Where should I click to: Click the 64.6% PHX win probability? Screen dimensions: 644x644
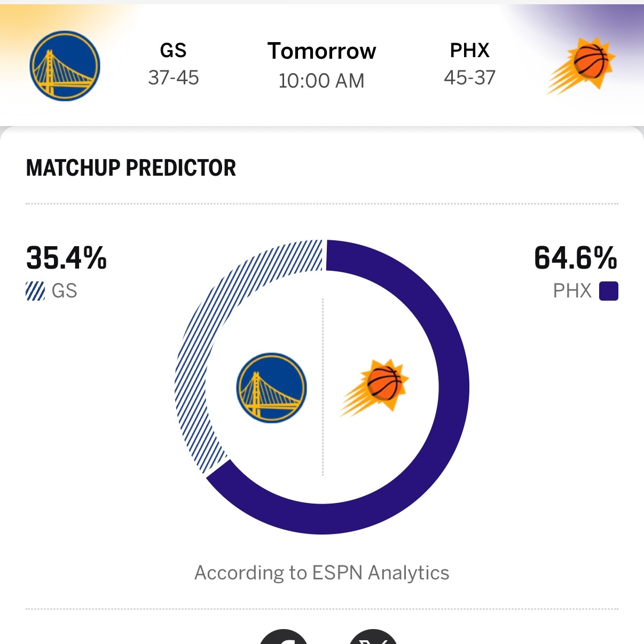point(575,258)
